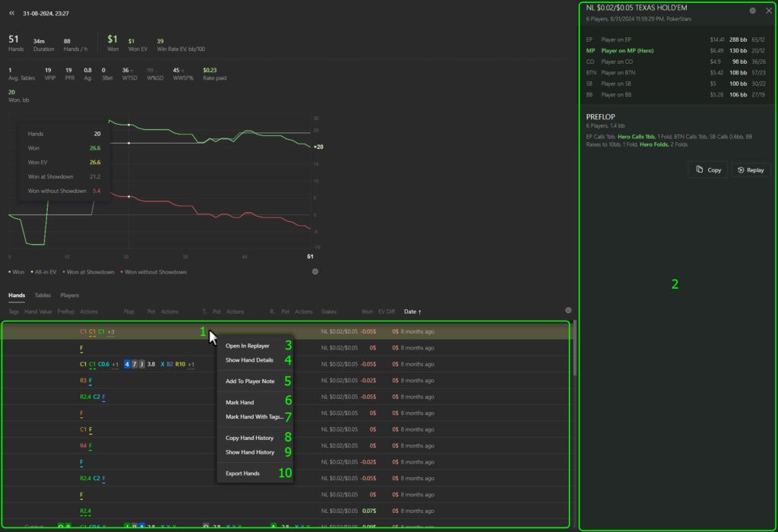Screen dimensions: 778x532
Task: Open hand details panel settings gear
Action: (752, 11)
